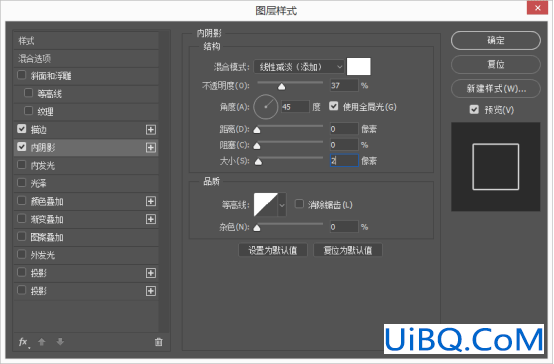Click the 确定 button
Screen dimensions: 554x364
(496, 41)
